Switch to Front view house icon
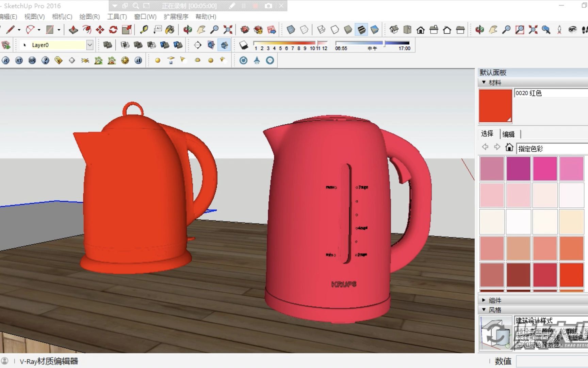 click(421, 30)
